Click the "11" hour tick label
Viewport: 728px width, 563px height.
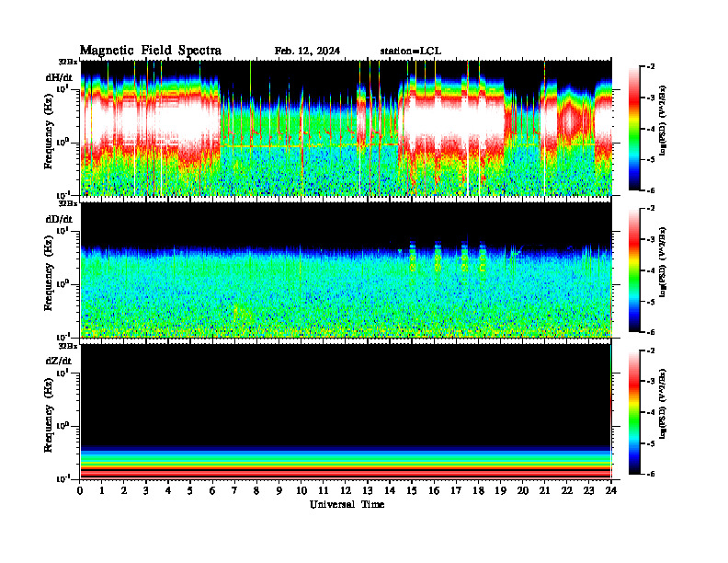point(324,490)
